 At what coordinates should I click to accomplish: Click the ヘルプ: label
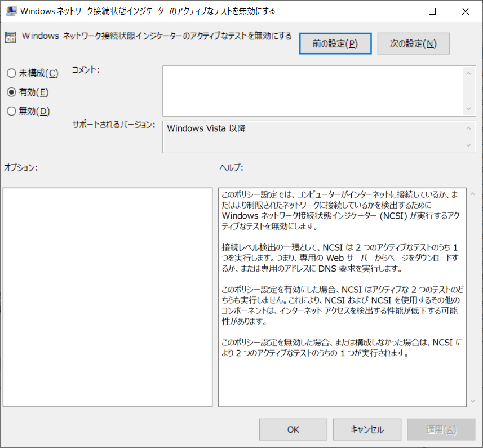(231, 167)
